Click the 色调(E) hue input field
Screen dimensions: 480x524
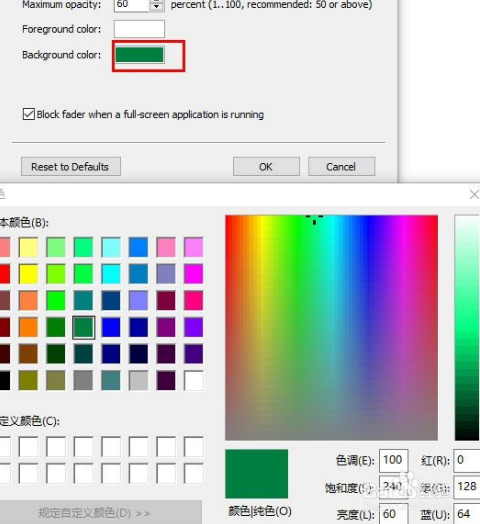click(393, 460)
